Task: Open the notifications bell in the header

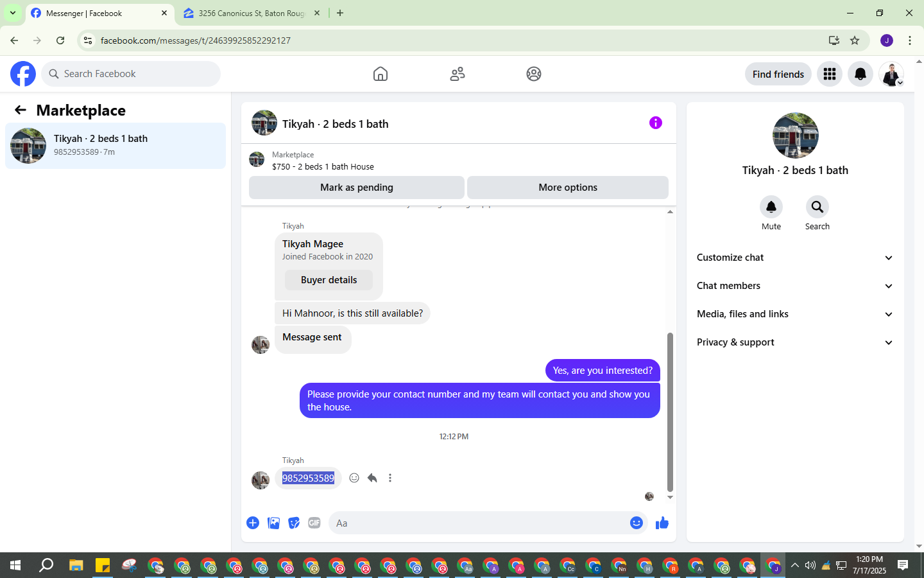Action: point(860,74)
